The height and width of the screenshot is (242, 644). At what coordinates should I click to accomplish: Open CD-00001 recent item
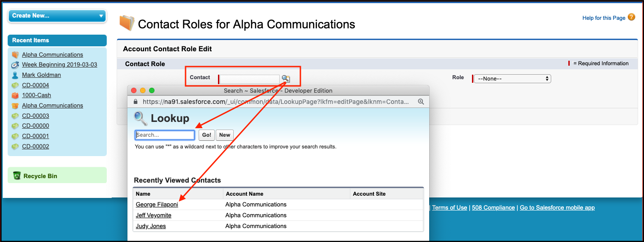pos(36,136)
